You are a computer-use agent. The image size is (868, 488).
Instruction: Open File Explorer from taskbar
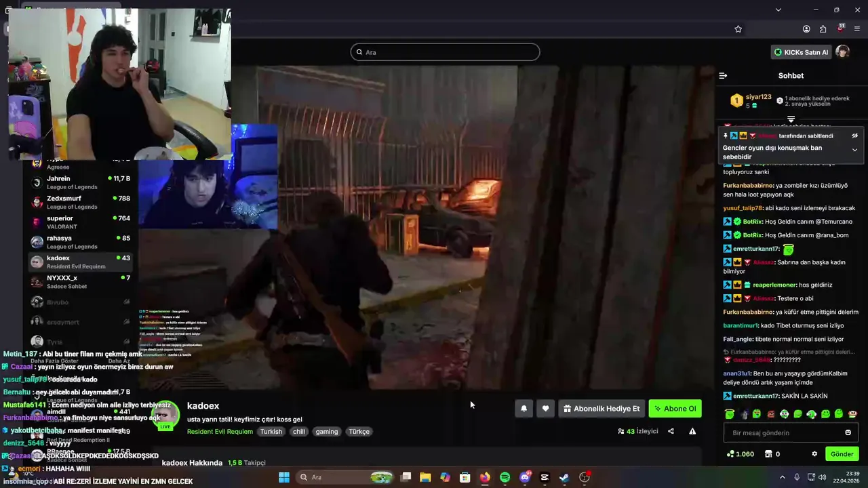point(425,477)
